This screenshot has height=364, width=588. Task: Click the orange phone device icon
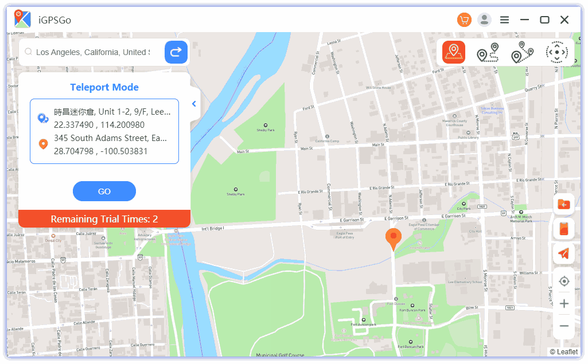click(x=564, y=229)
